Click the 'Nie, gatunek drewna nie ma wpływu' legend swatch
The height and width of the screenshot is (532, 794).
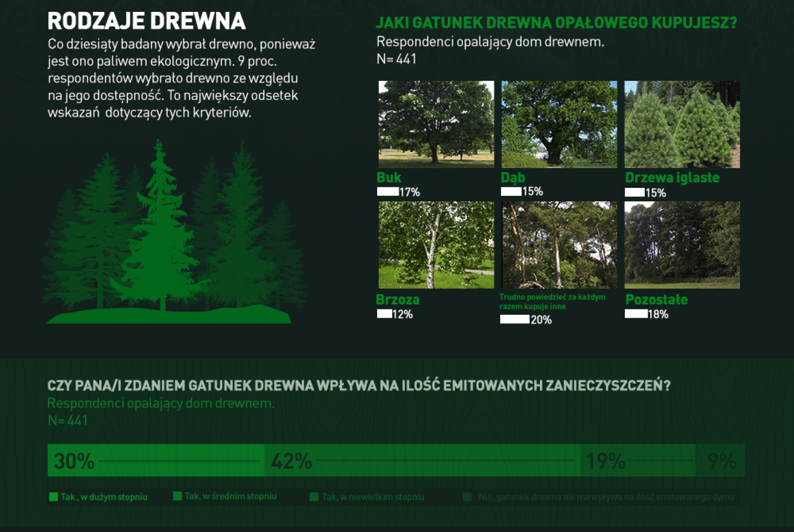click(x=467, y=496)
